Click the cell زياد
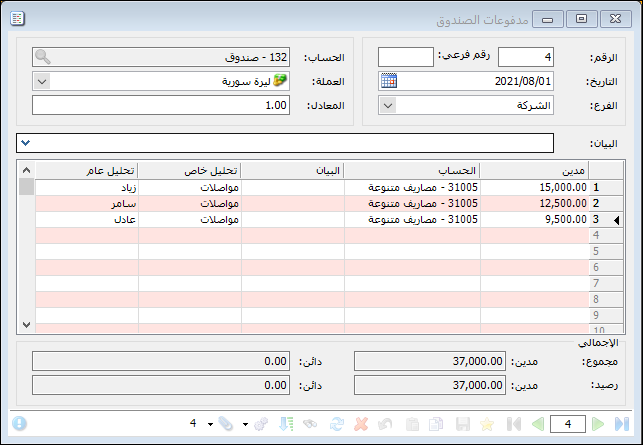Screen dimensions: 643x445 pos(87,187)
